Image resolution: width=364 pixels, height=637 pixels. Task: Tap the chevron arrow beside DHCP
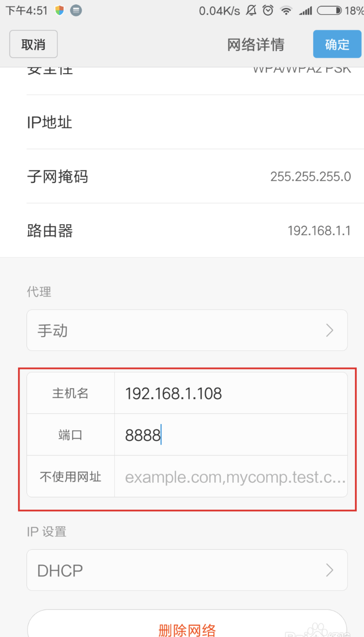point(330,570)
